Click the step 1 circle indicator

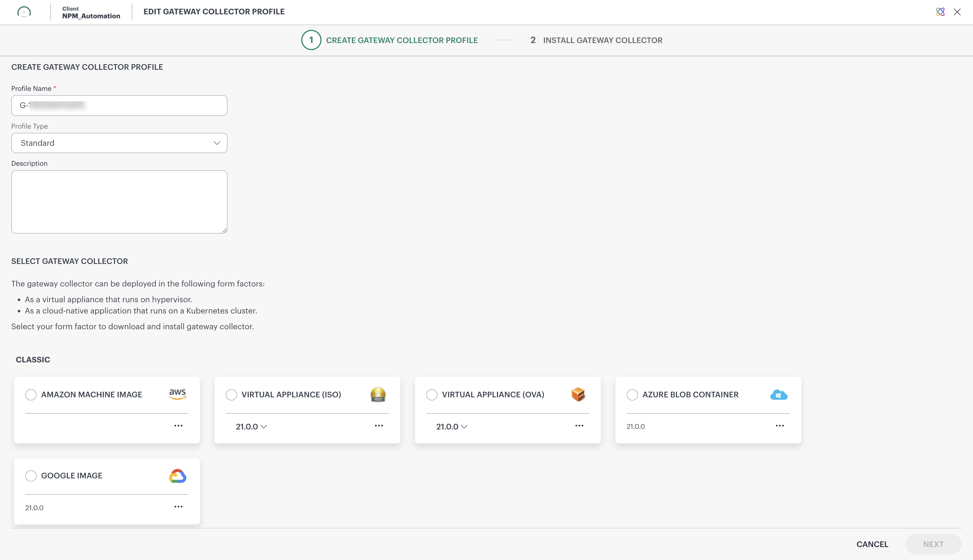click(x=311, y=40)
